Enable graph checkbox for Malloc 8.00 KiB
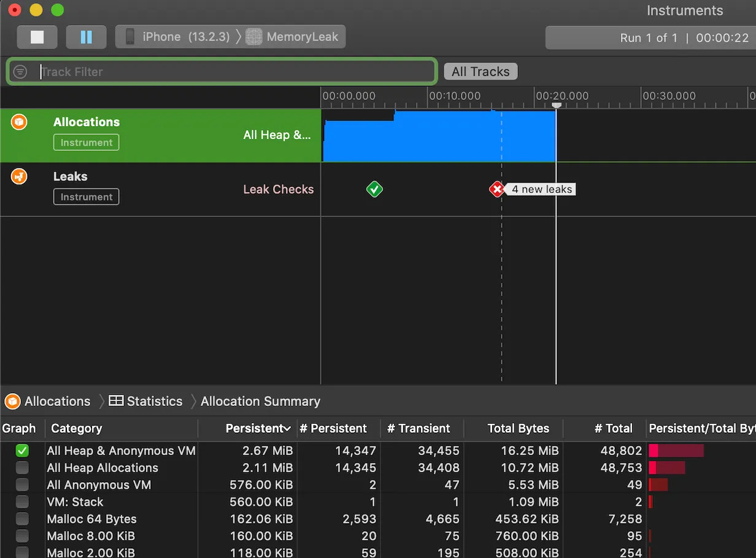This screenshot has width=756, height=558. point(22,536)
